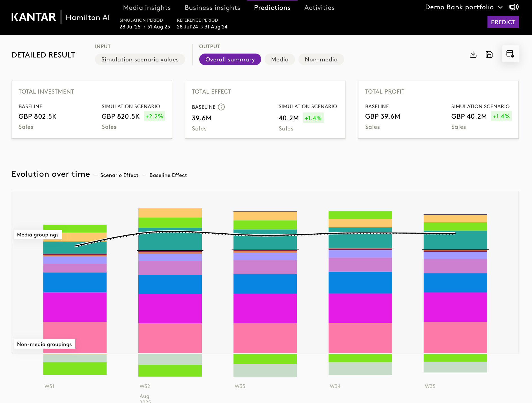Image resolution: width=532 pixels, height=403 pixels.
Task: Go to the Activities tab
Action: coord(319,8)
